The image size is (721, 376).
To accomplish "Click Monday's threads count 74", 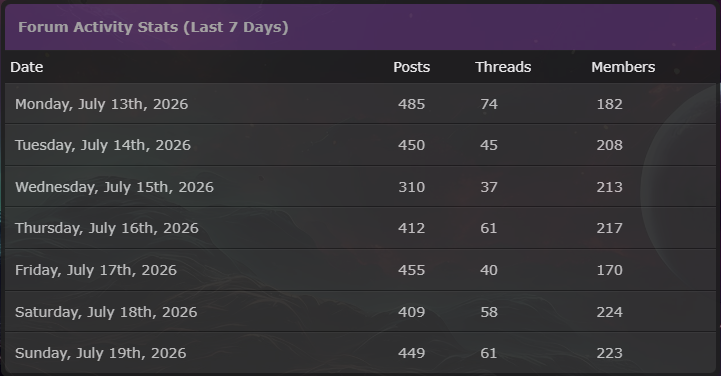I will (x=489, y=104).
